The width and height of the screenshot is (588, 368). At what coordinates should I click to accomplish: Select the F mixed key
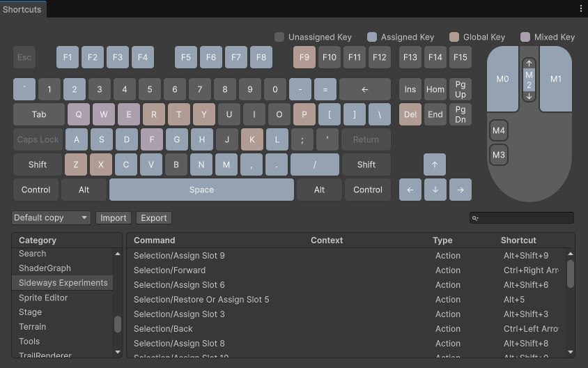point(151,139)
